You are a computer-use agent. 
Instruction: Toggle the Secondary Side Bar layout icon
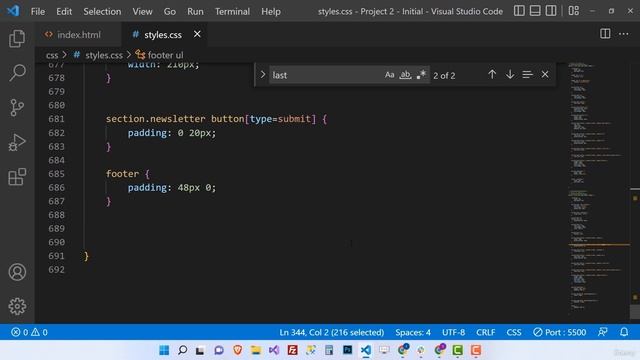pyautogui.click(x=551, y=11)
